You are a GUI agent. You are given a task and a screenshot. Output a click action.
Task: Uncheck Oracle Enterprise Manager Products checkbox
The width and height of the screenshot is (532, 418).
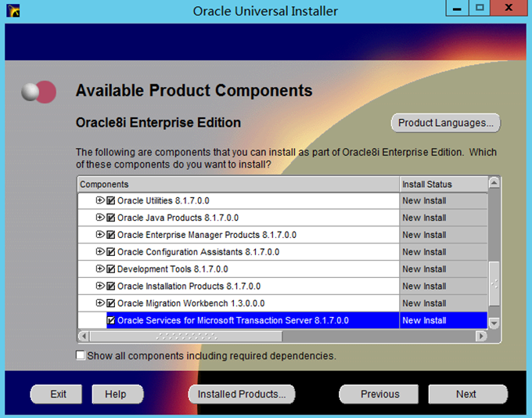110,235
